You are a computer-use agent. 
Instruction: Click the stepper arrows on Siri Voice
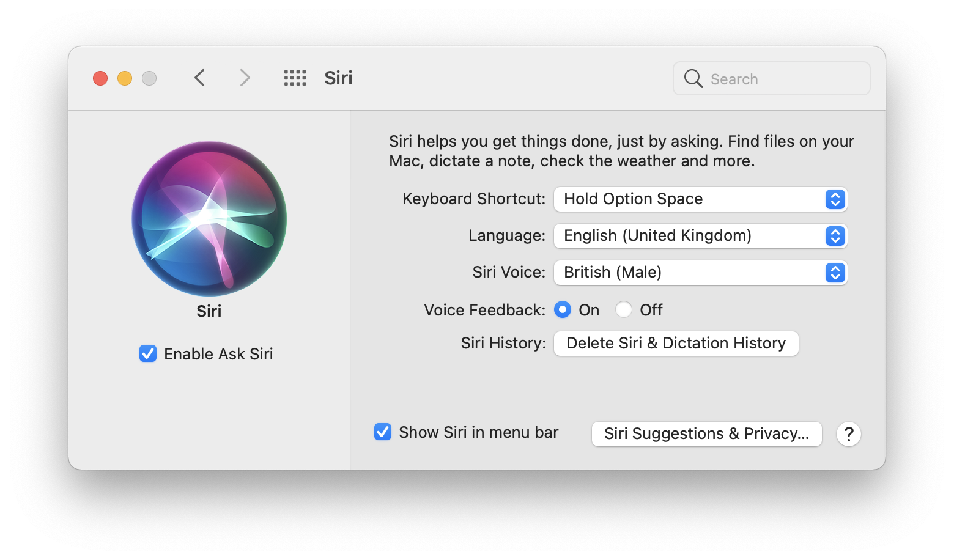(835, 273)
